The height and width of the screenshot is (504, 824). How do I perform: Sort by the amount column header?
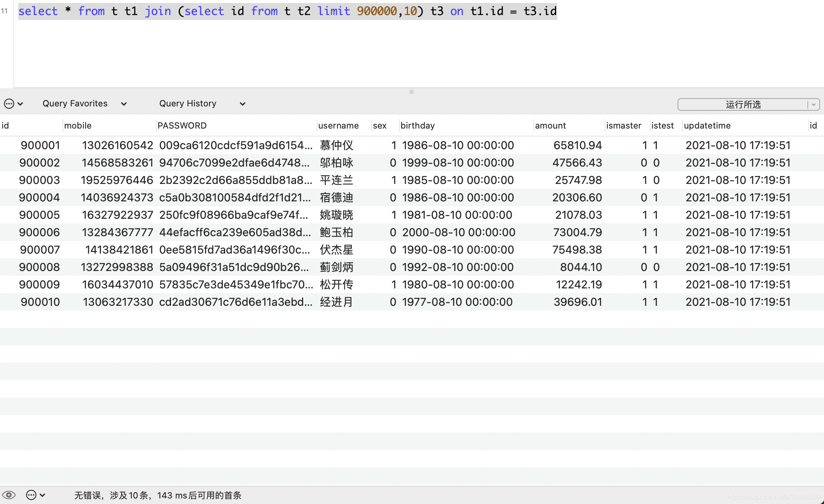pos(550,125)
